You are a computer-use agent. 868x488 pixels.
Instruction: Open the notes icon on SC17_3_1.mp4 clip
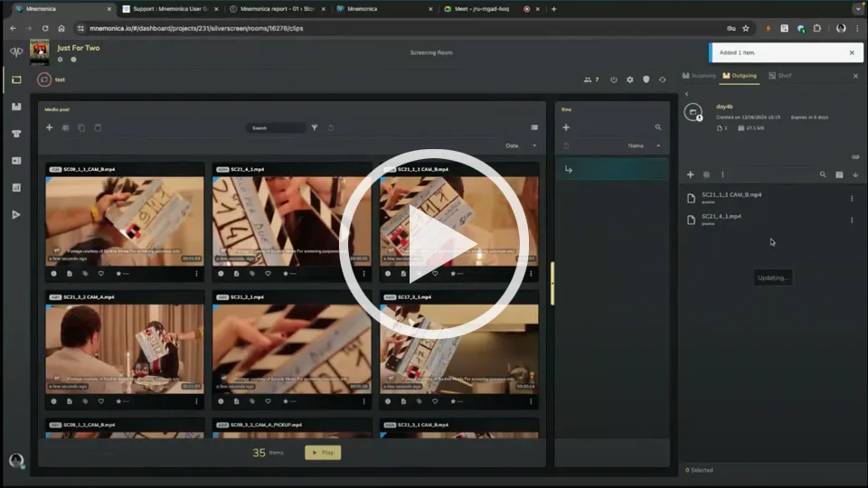(x=403, y=401)
